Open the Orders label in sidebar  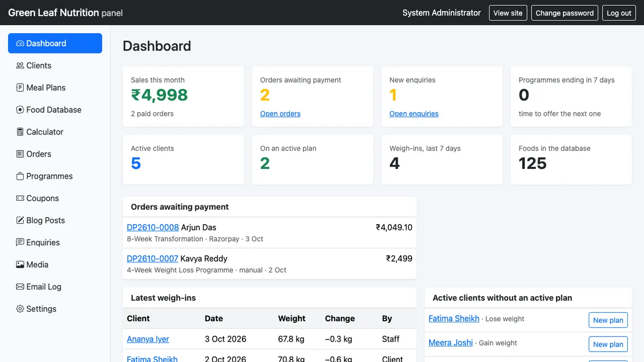pyautogui.click(x=39, y=154)
